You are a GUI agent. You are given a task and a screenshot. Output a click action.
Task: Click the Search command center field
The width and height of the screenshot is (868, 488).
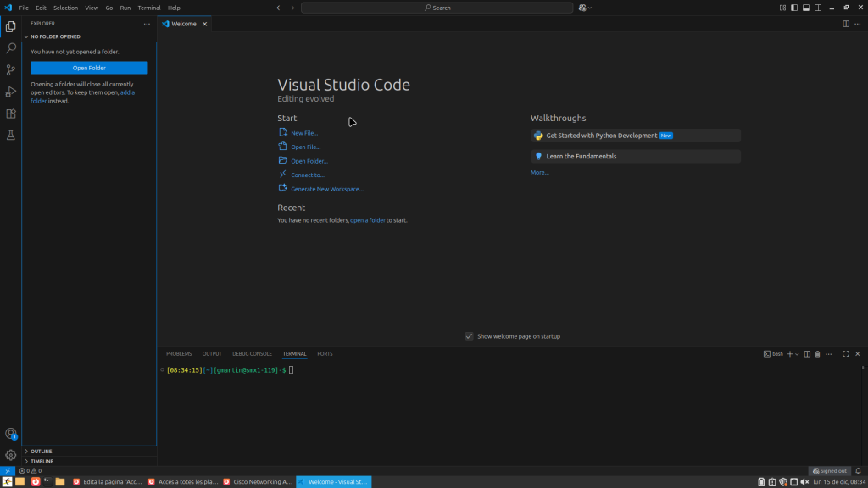[x=437, y=8]
